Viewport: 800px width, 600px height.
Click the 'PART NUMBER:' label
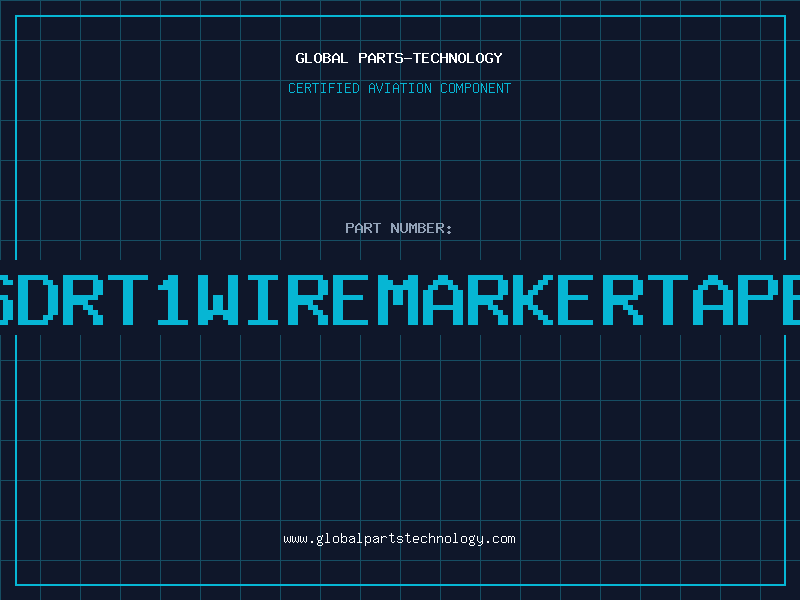coord(398,228)
